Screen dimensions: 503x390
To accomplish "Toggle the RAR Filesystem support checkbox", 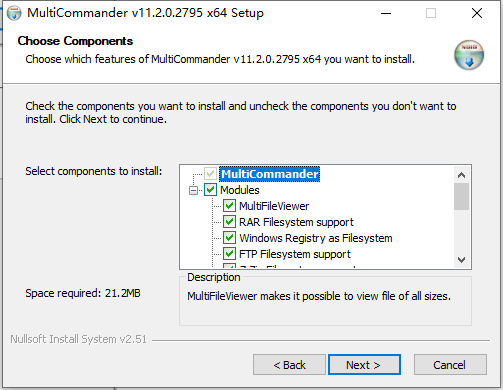I will 229,222.
